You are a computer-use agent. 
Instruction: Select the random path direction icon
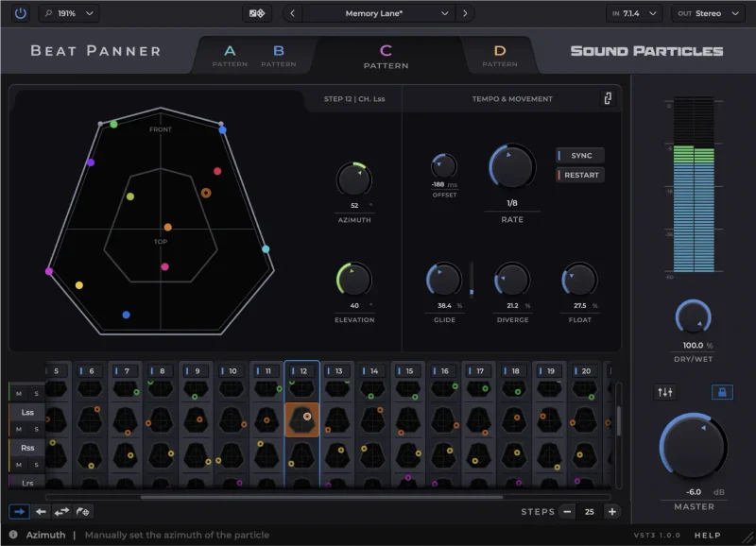tap(83, 511)
